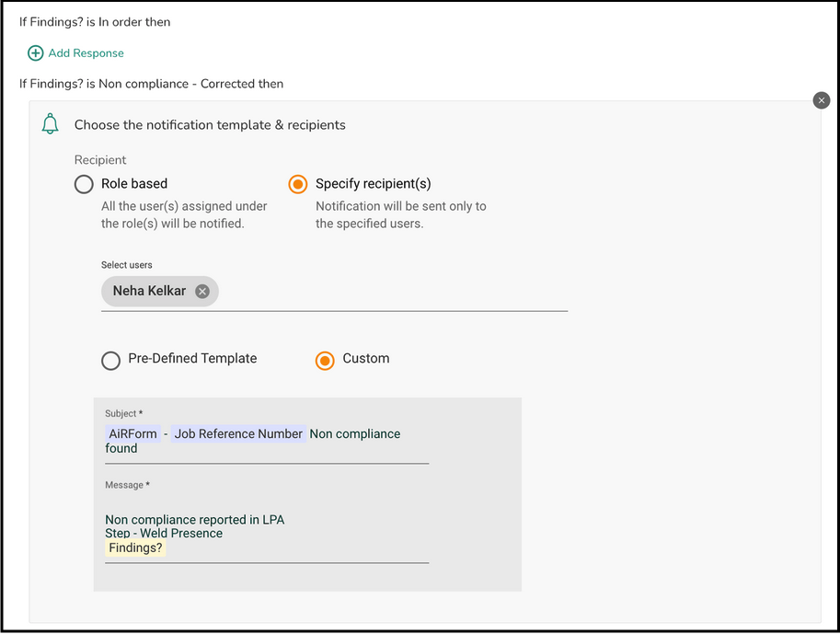Click the green plus Add Response icon
840x634 pixels.
point(35,53)
